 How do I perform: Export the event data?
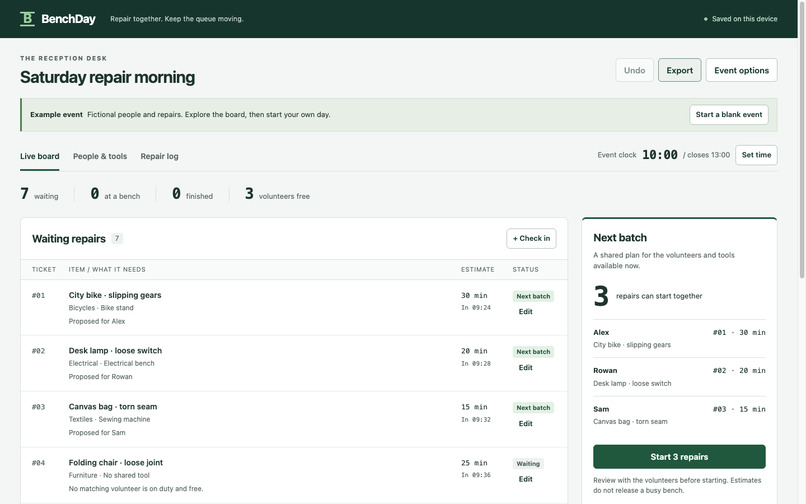coord(680,70)
